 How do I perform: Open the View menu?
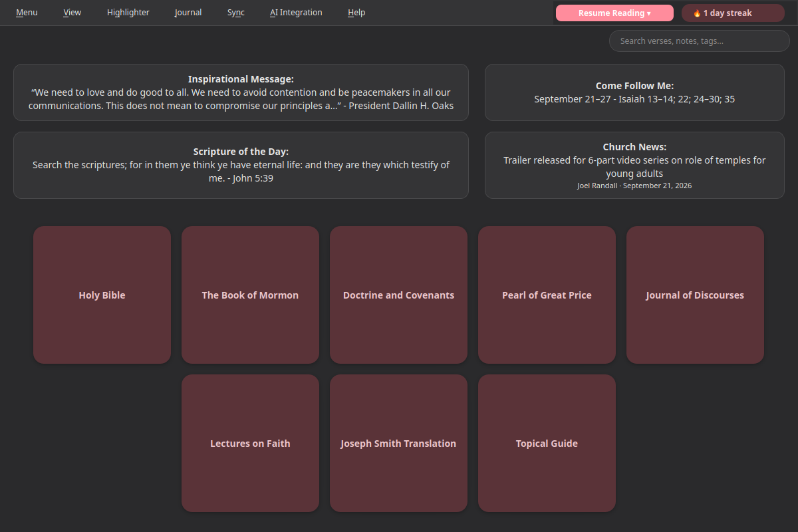72,13
